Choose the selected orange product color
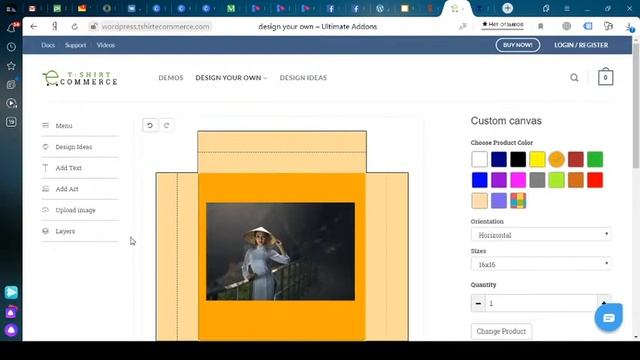Image resolution: width=640 pixels, height=360 pixels. pyautogui.click(x=556, y=159)
